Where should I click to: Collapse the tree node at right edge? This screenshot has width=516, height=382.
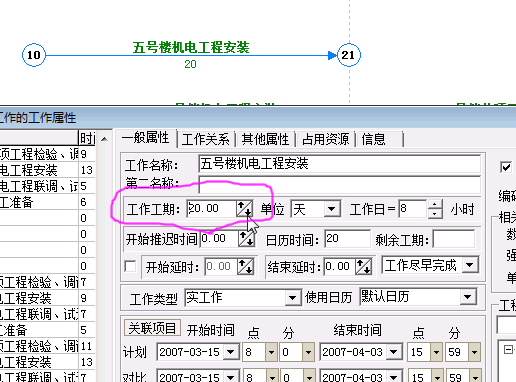coord(508,350)
